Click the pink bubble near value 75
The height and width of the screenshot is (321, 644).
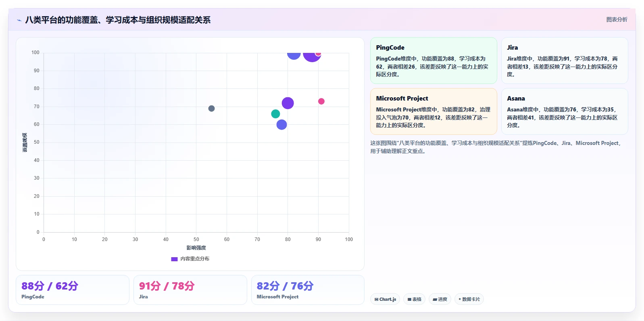321,101
